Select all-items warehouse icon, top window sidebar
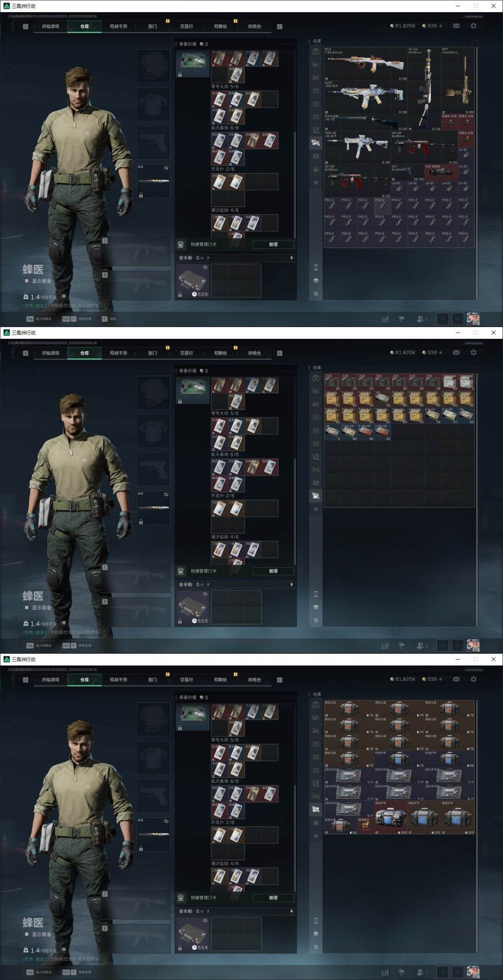This screenshot has height=980, width=503. (316, 52)
